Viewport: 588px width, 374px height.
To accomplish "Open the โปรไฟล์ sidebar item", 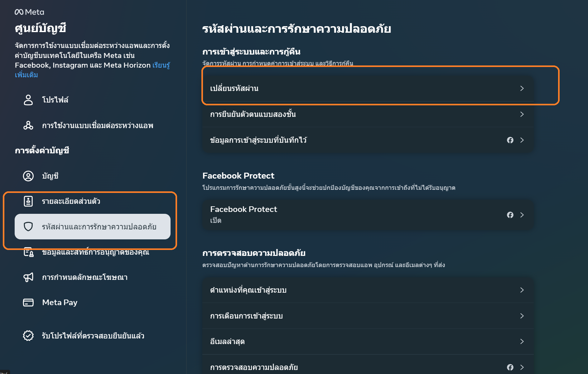I will tap(93, 100).
